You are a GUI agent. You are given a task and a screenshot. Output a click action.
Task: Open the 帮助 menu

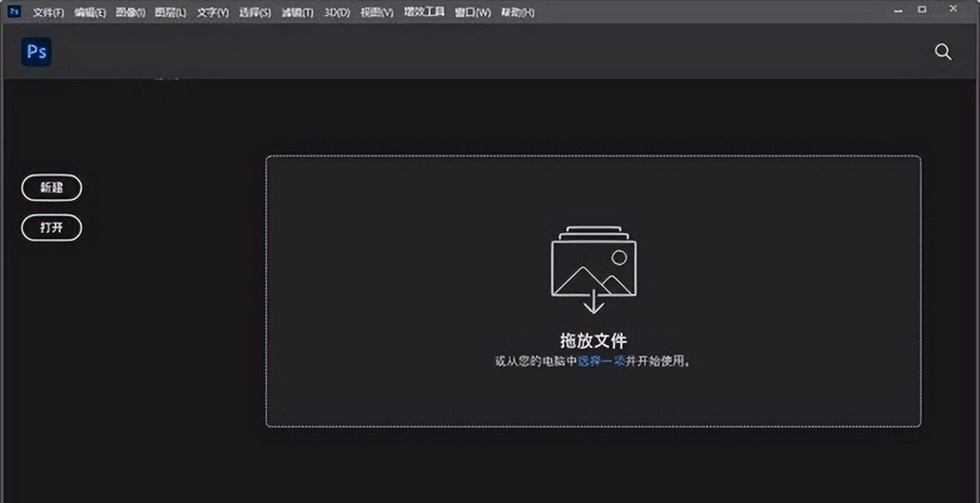pos(519,12)
